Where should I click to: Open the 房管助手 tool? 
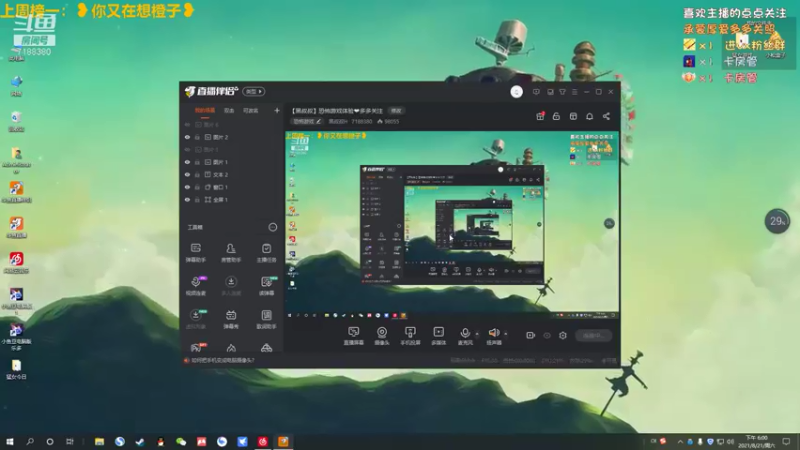coord(231,253)
